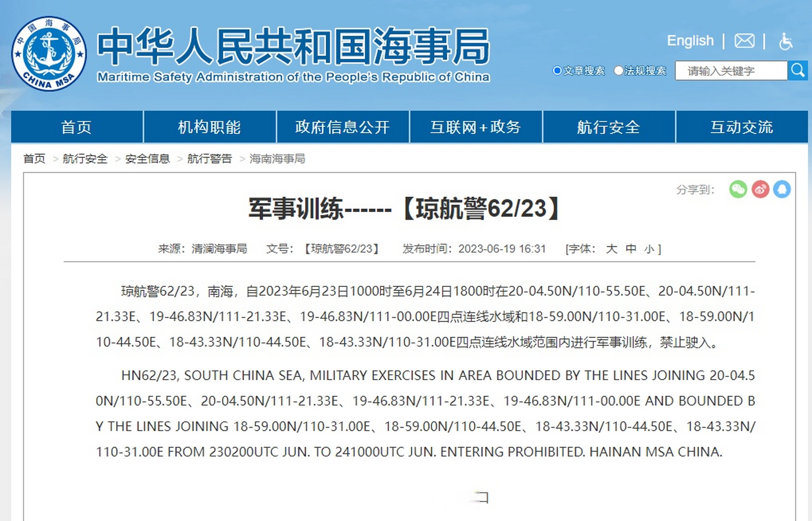Click the Chinese notice paragraph starting 琼航警62/23，南海
Image resolution: width=812 pixels, height=521 pixels.
tap(425, 317)
